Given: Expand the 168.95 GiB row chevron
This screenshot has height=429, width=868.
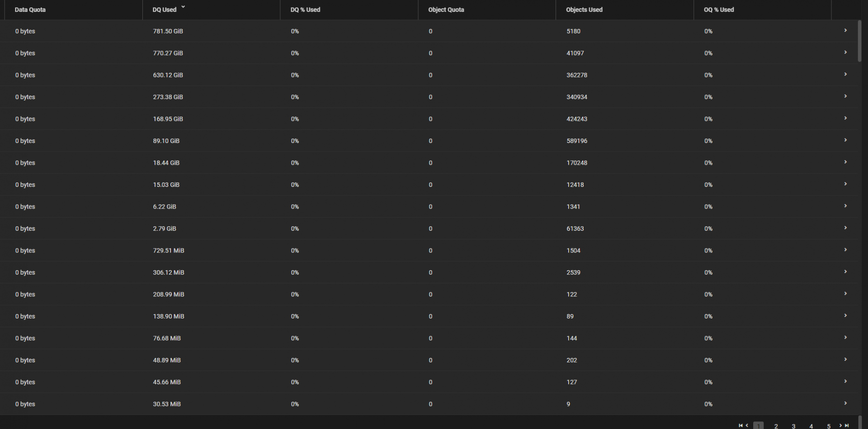Looking at the screenshot, I should (x=845, y=118).
